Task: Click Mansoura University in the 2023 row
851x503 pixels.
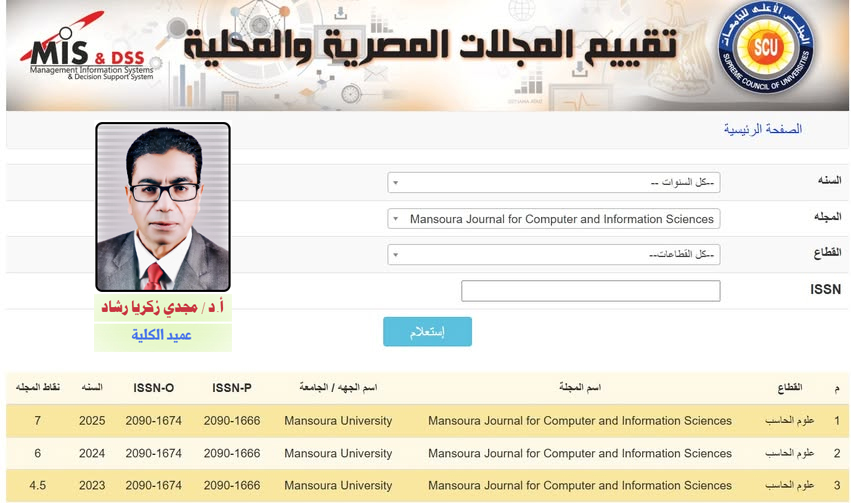Action: click(338, 485)
